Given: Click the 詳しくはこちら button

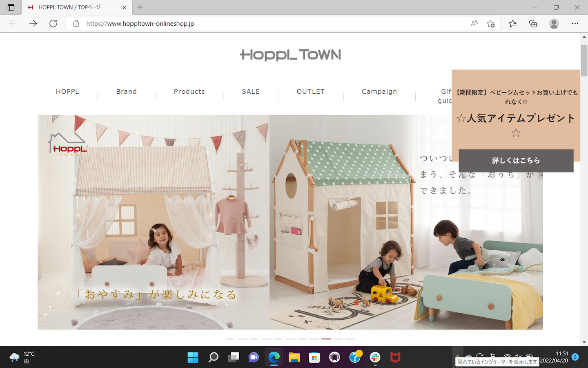Looking at the screenshot, I should point(516,161).
